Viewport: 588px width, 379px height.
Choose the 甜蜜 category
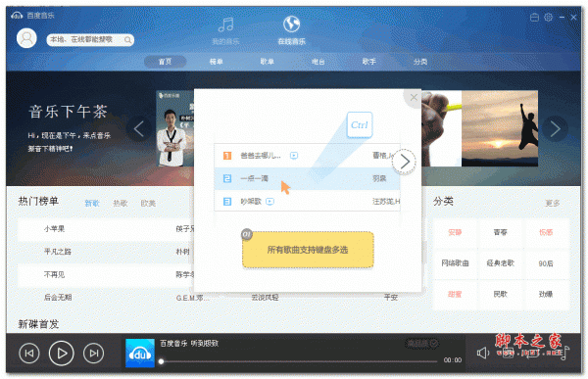455,294
